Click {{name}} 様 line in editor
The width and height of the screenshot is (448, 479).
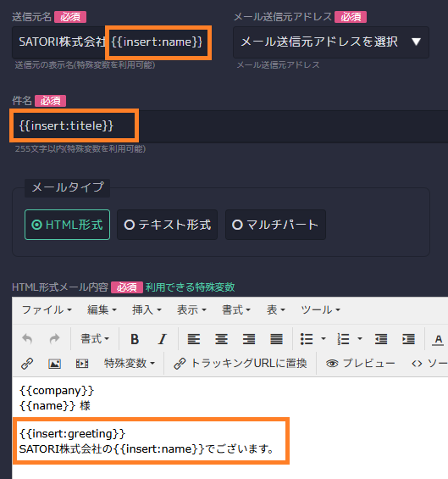click(x=55, y=406)
